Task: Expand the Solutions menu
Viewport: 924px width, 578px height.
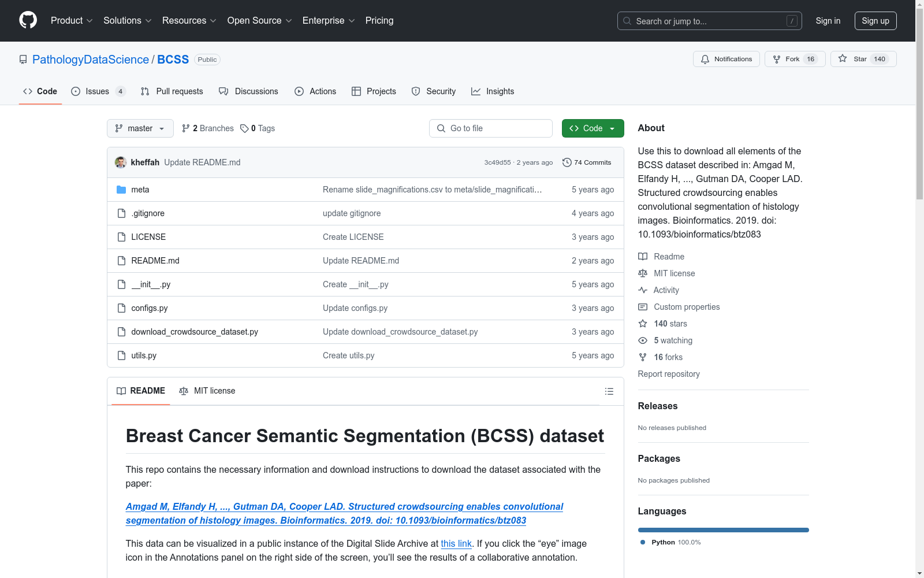Action: [128, 20]
